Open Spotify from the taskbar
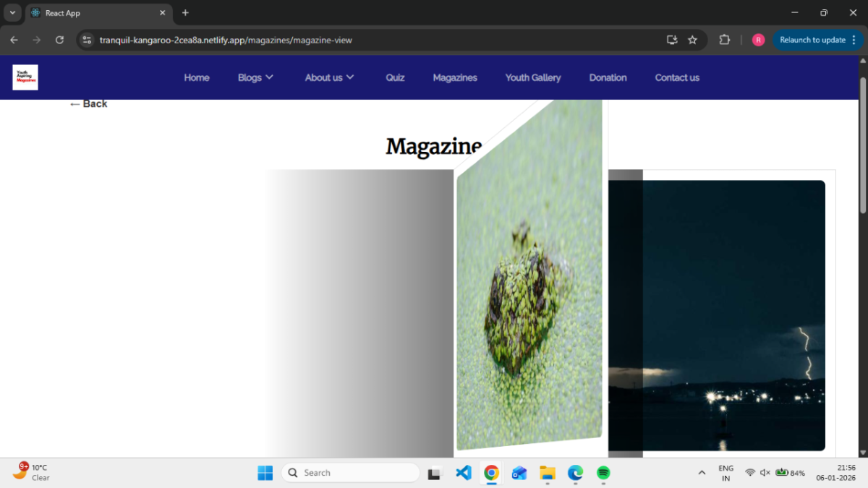This screenshot has height=488, width=868. click(603, 473)
